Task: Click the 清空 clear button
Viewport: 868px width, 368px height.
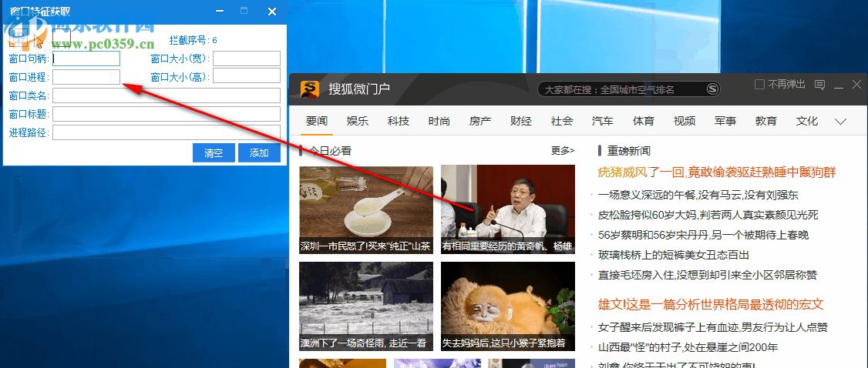Action: [214, 153]
